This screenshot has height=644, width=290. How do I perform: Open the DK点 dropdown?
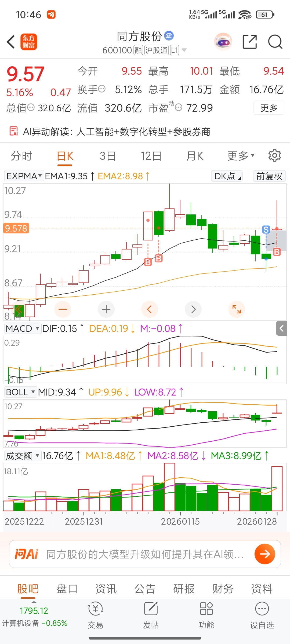tap(227, 176)
